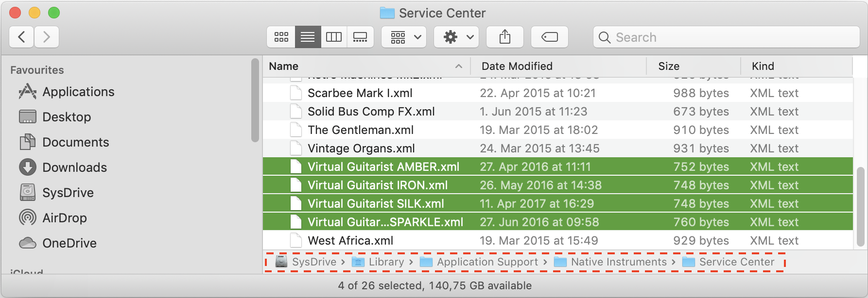
Task: Select the Vintage Organs.xml file
Action: tap(557, 149)
